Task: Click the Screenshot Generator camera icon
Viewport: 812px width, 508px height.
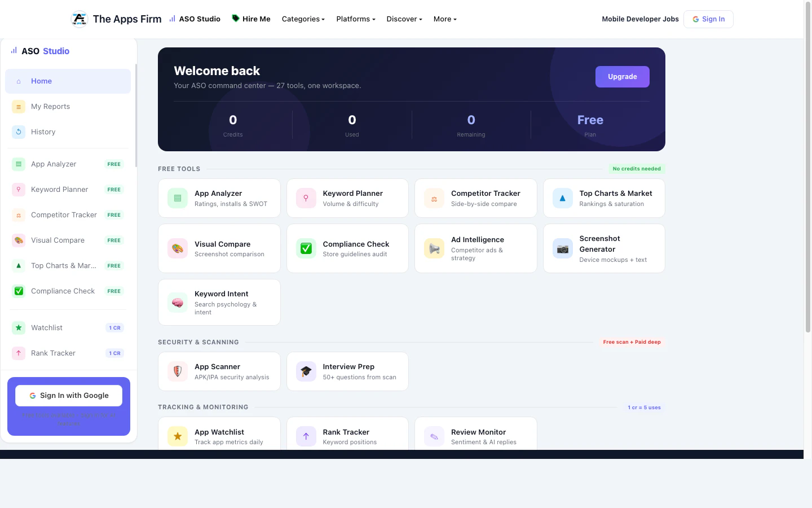Action: [x=563, y=248]
